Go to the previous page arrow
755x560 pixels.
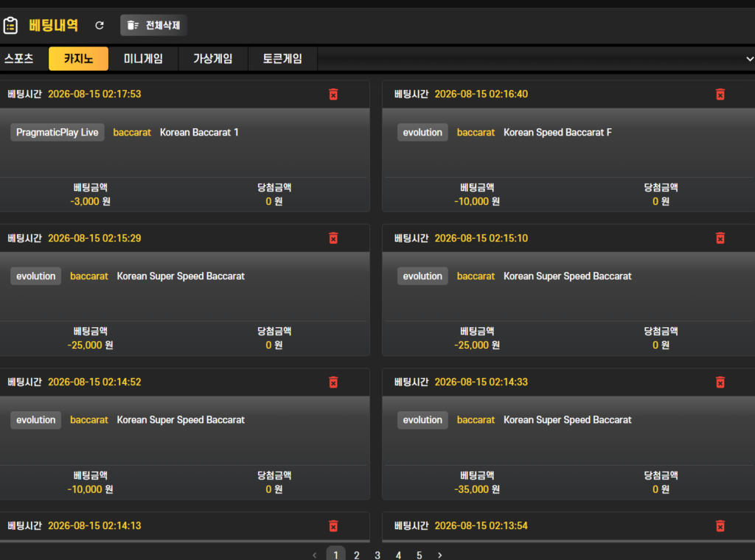click(x=314, y=555)
